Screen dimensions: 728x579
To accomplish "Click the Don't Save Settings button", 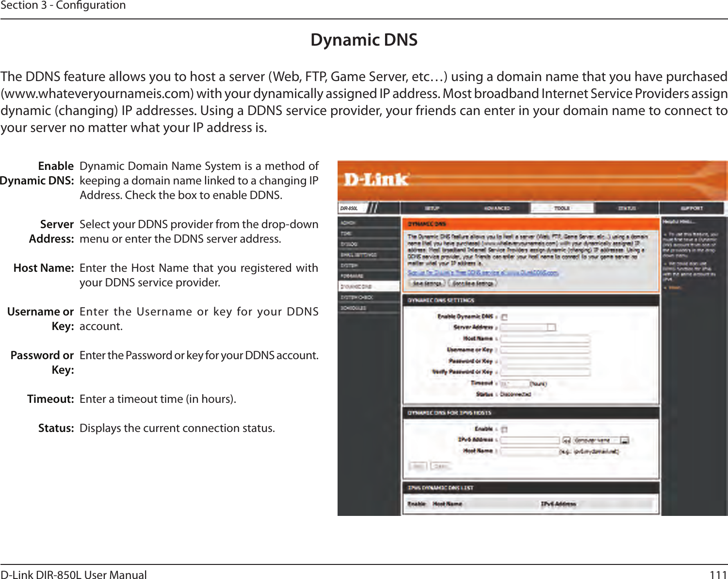I will [472, 283].
